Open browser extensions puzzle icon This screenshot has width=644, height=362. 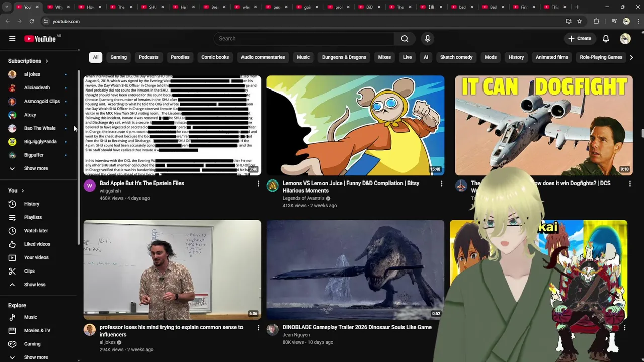click(596, 21)
